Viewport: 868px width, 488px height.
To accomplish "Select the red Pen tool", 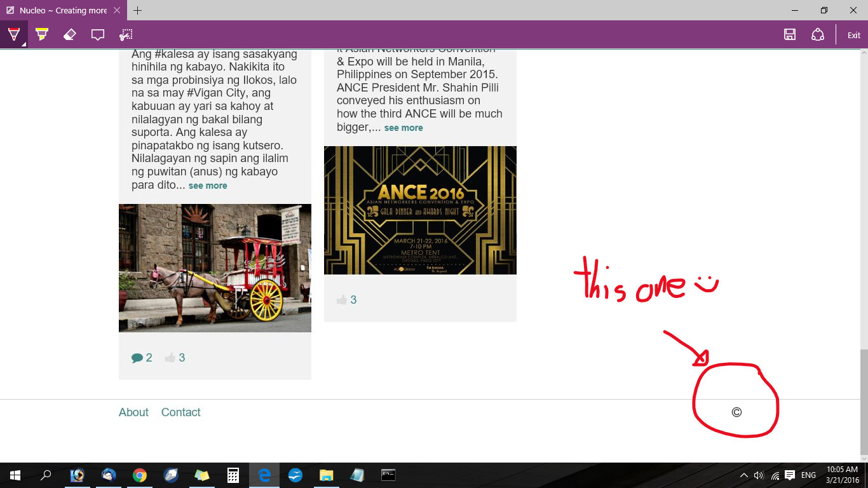I will tap(14, 34).
